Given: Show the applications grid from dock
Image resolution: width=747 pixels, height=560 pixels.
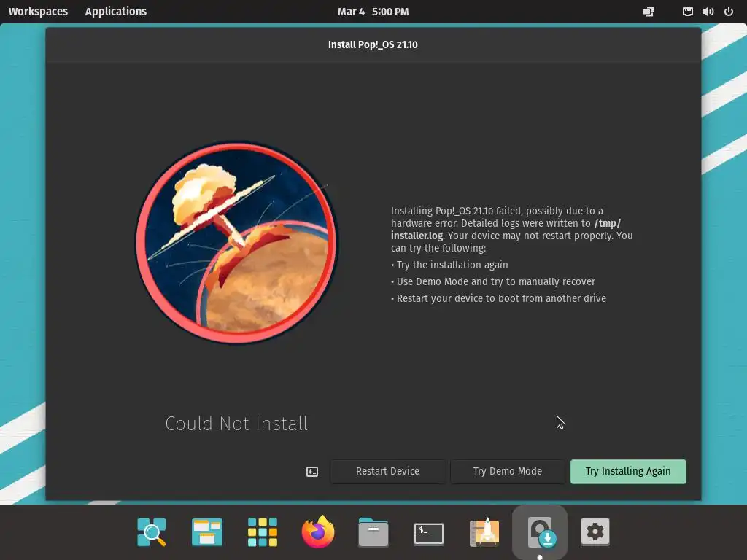Looking at the screenshot, I should click(263, 532).
